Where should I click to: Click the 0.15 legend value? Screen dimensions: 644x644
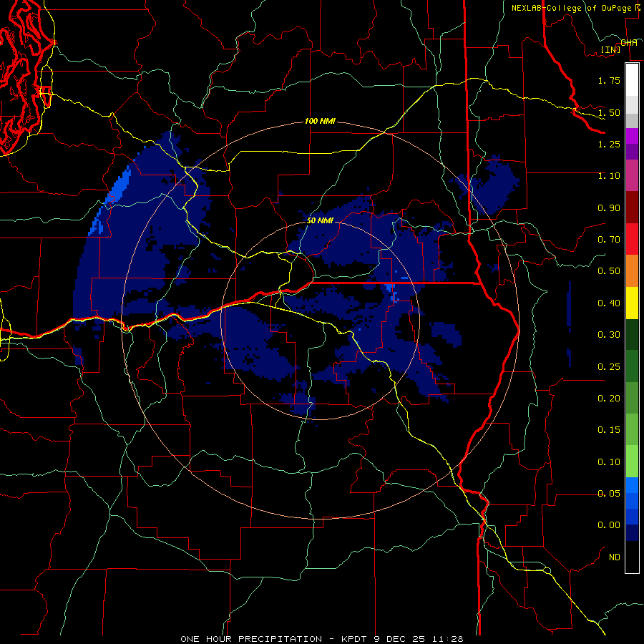pyautogui.click(x=609, y=430)
